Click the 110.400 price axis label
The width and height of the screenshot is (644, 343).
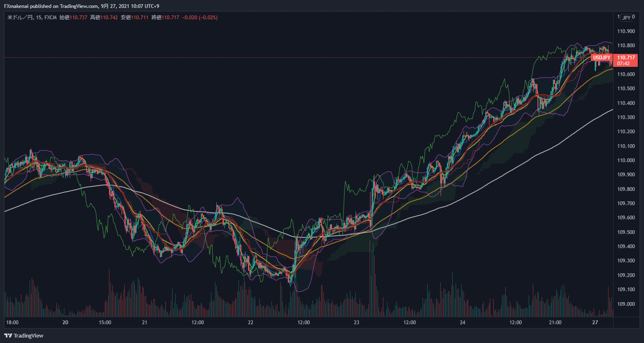[626, 103]
